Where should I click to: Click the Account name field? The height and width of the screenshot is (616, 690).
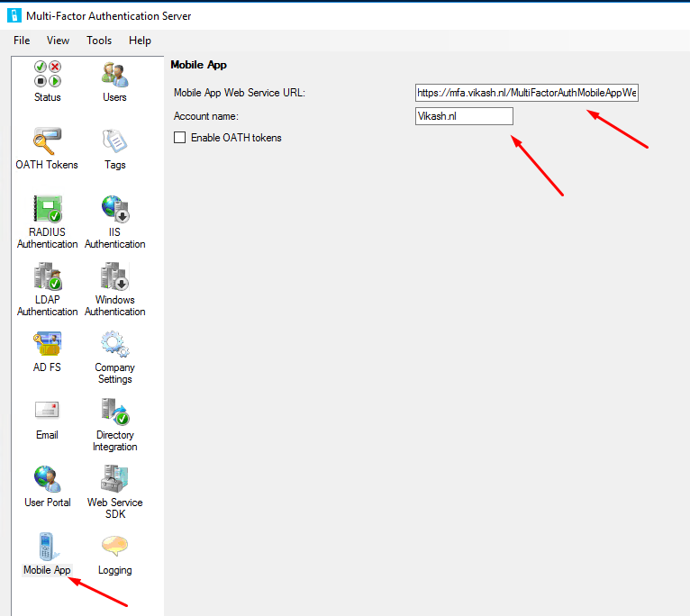464,116
